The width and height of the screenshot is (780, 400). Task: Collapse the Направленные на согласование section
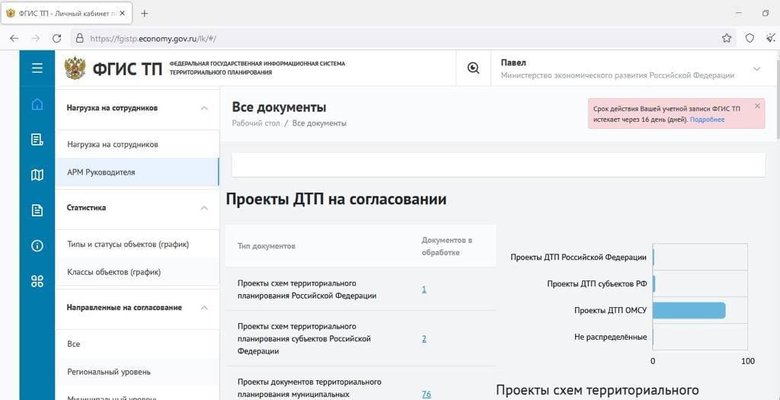point(204,308)
